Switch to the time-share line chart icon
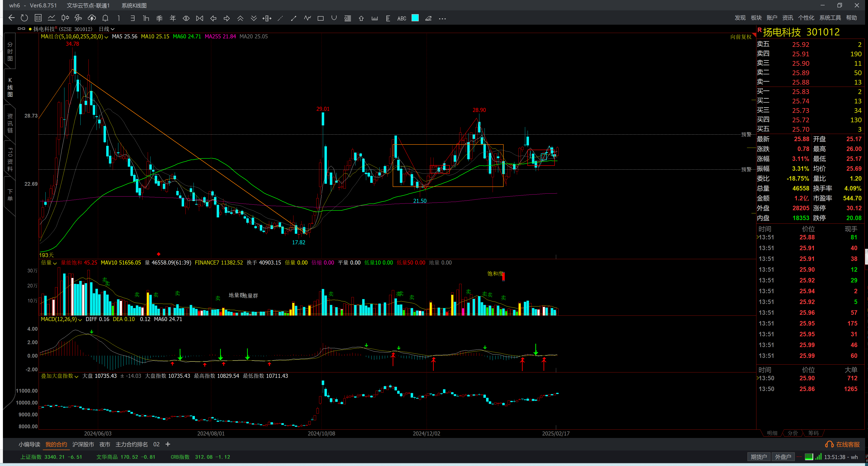868x466 pixels. 52,18
